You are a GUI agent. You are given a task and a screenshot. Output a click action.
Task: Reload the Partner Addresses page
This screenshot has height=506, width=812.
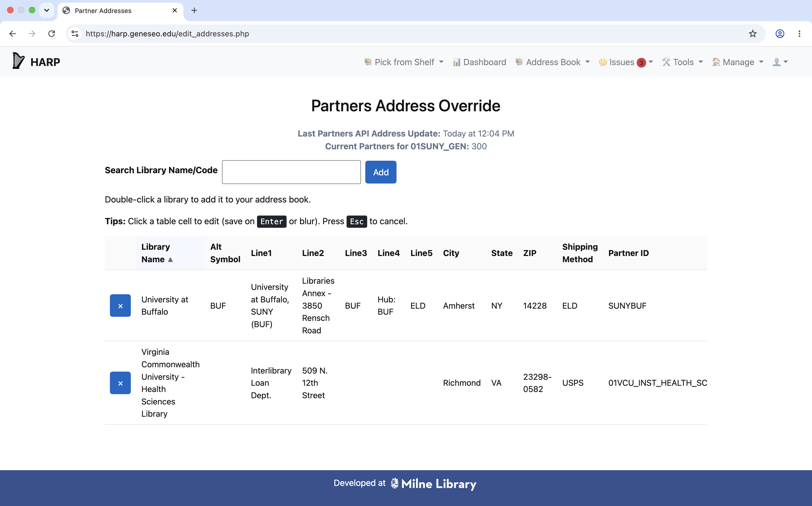52,33
